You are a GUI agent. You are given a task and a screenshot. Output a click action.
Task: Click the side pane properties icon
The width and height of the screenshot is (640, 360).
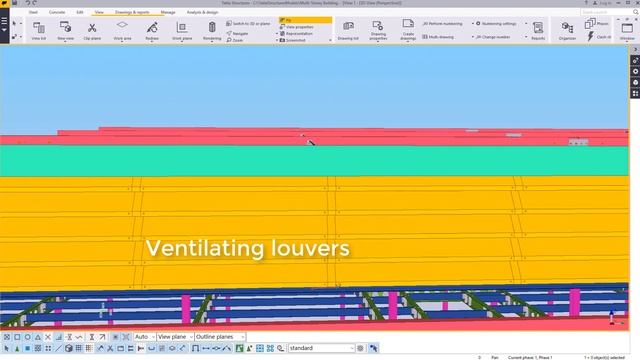coord(635,60)
